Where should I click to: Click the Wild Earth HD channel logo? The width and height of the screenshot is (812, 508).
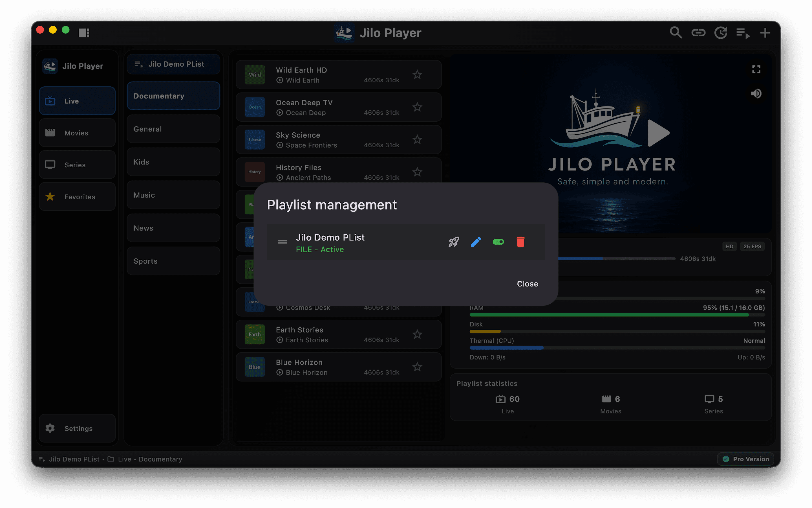(x=255, y=75)
